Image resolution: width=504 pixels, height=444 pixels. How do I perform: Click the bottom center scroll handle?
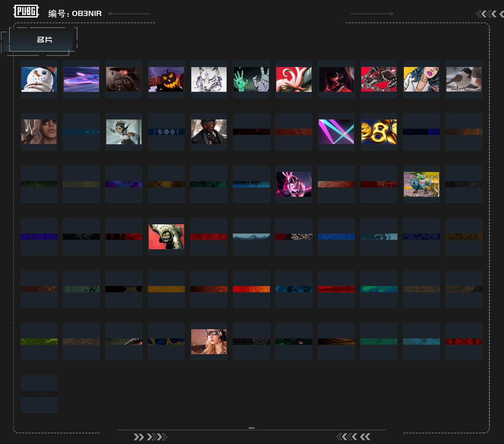pyautogui.click(x=251, y=428)
